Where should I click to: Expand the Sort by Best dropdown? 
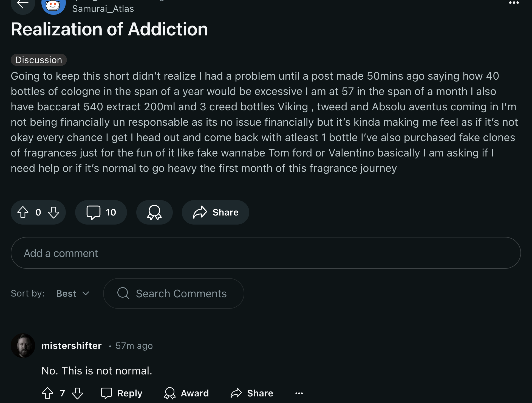[73, 293]
